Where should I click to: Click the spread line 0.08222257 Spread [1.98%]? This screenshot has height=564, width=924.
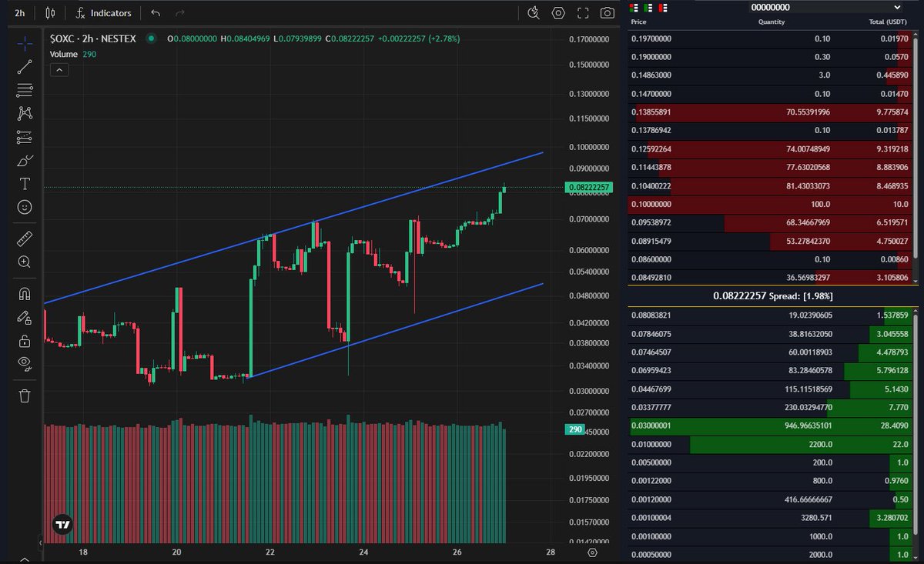tap(772, 296)
